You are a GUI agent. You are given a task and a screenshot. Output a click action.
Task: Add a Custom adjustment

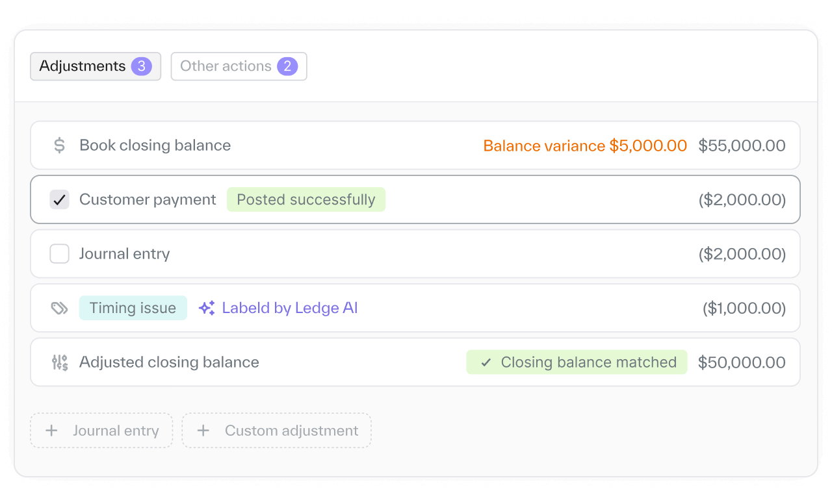277,431
